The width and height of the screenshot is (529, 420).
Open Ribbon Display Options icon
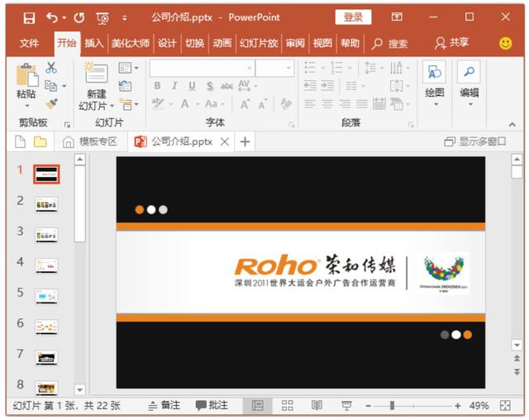pos(397,17)
